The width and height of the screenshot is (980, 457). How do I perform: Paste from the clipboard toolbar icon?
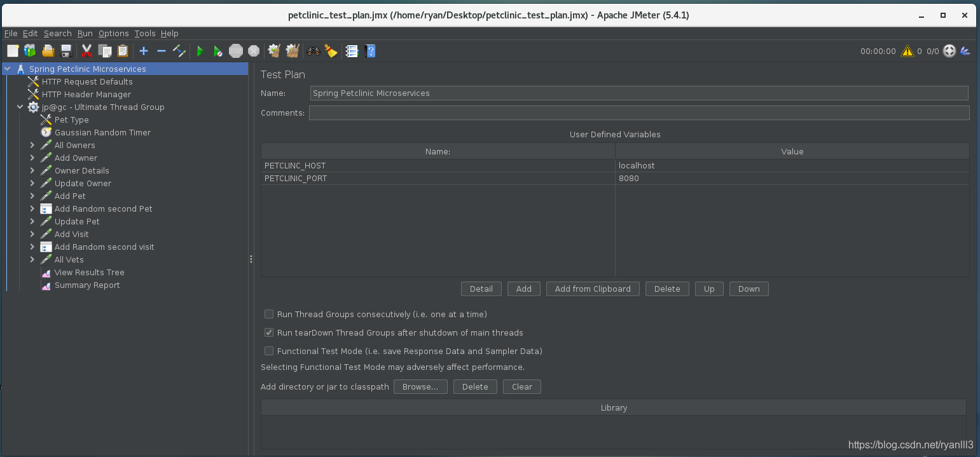(123, 51)
